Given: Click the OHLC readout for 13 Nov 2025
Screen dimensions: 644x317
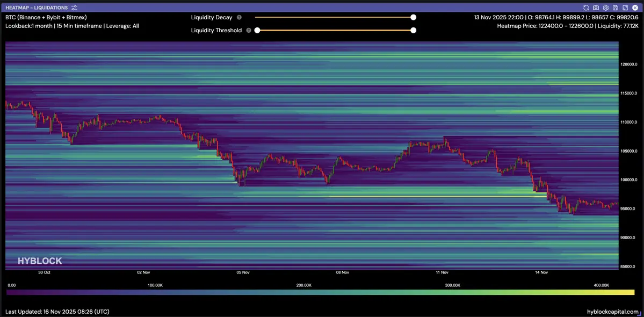Looking at the screenshot, I should (556, 17).
